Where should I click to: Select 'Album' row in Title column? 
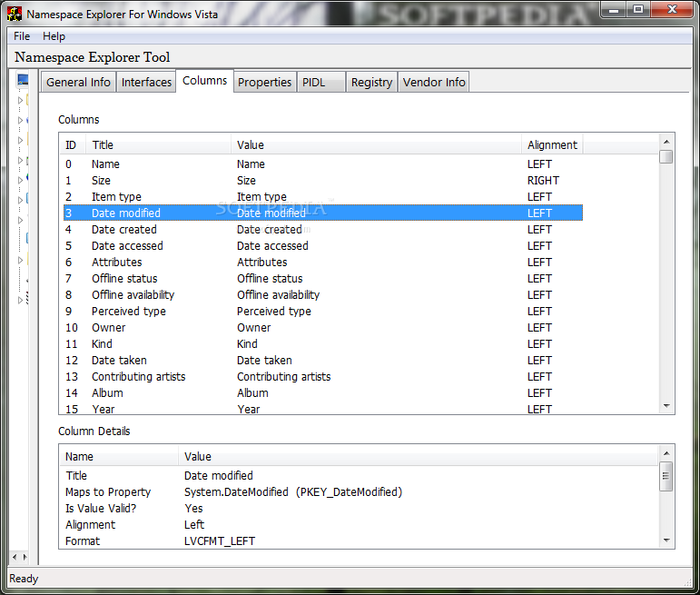pos(107,393)
